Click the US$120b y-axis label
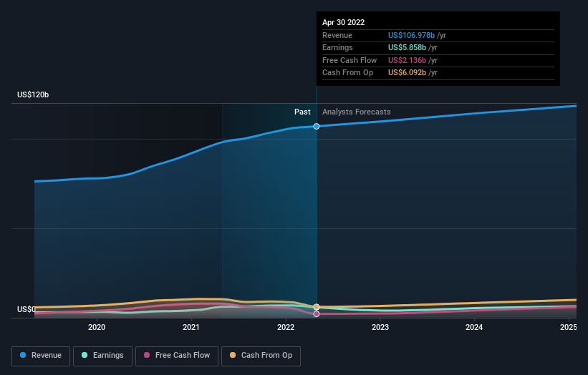588x375 pixels. pyautogui.click(x=33, y=94)
